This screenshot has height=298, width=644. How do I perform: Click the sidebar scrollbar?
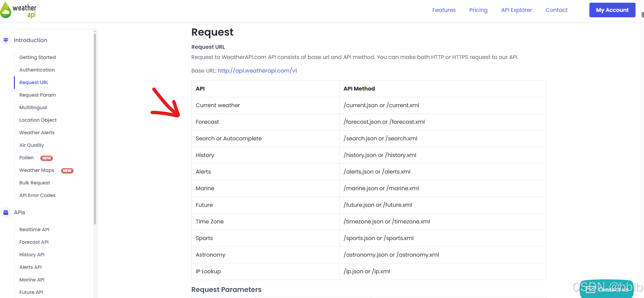(95, 129)
